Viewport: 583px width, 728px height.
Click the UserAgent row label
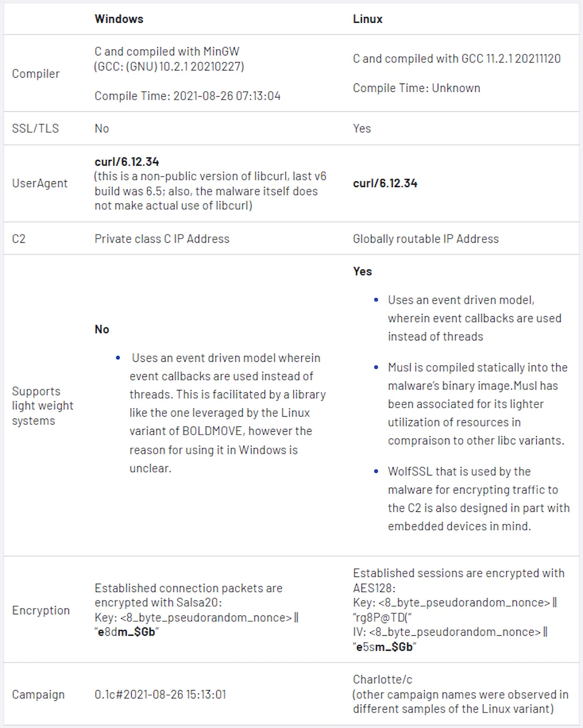[40, 183]
